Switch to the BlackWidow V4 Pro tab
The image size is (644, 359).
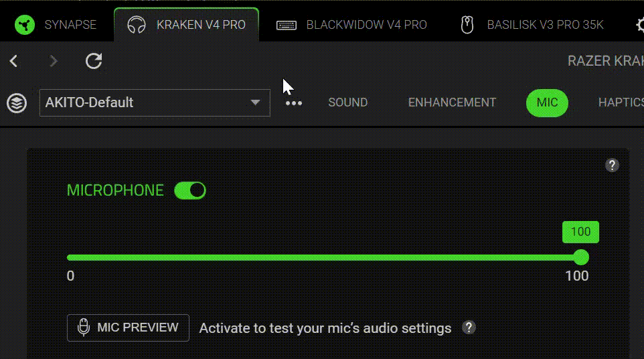352,25
